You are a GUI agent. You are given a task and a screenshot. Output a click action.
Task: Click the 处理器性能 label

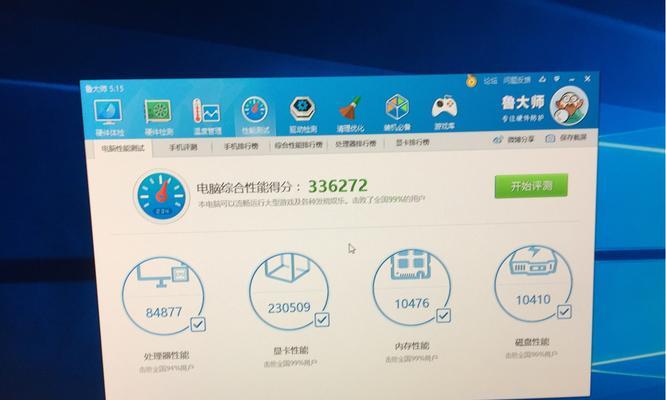(x=166, y=355)
